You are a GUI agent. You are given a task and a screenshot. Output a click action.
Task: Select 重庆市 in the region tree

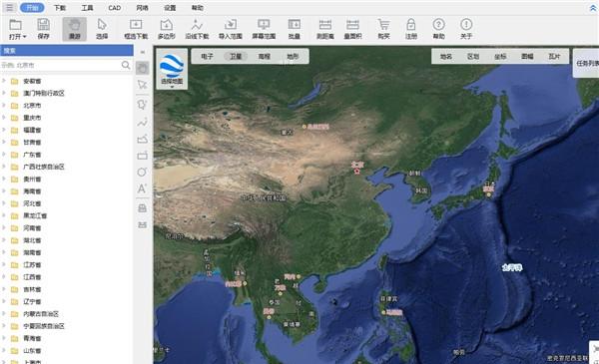pos(32,118)
